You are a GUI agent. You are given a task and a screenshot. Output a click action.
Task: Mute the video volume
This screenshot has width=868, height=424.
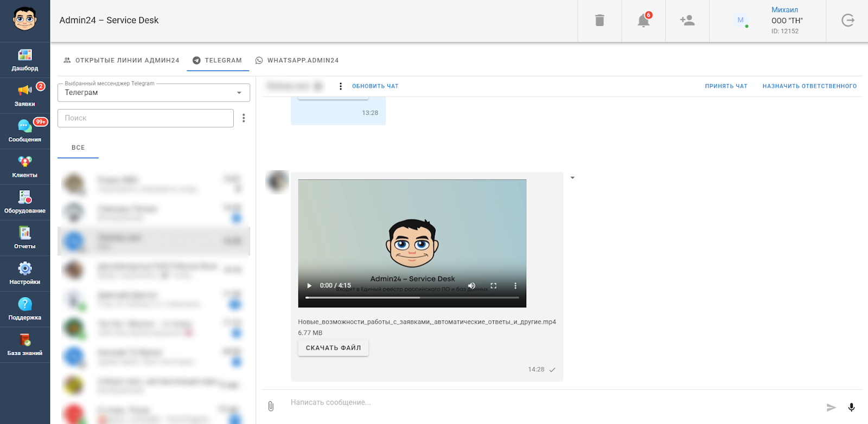click(x=471, y=286)
